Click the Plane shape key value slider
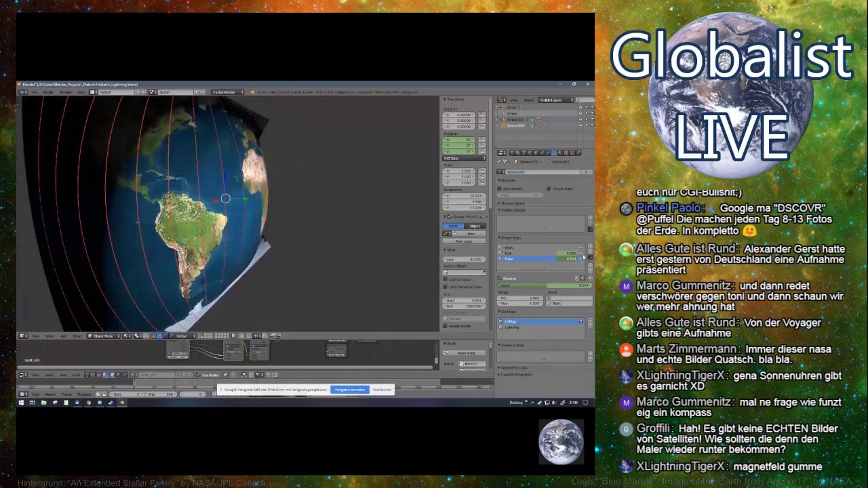 [567, 259]
